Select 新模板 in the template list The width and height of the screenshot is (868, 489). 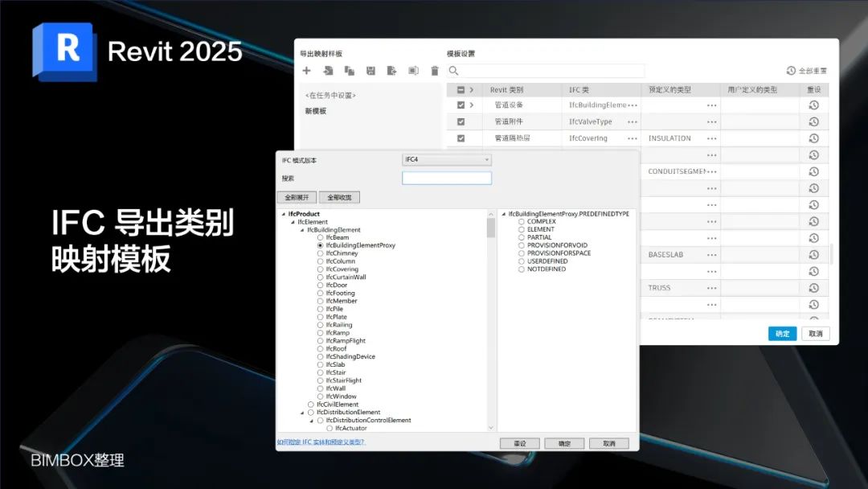point(316,109)
